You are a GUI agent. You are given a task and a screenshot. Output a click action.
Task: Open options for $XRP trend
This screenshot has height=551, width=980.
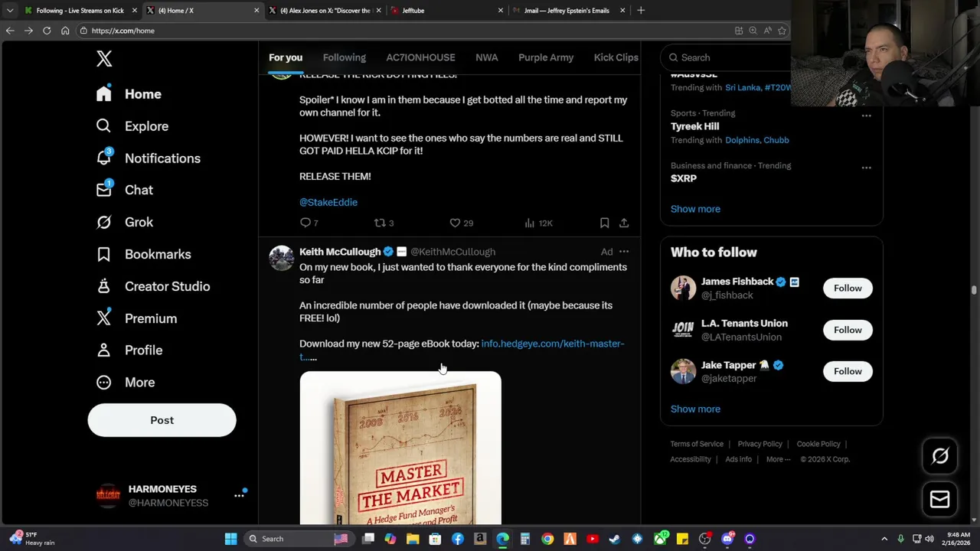[x=866, y=168]
